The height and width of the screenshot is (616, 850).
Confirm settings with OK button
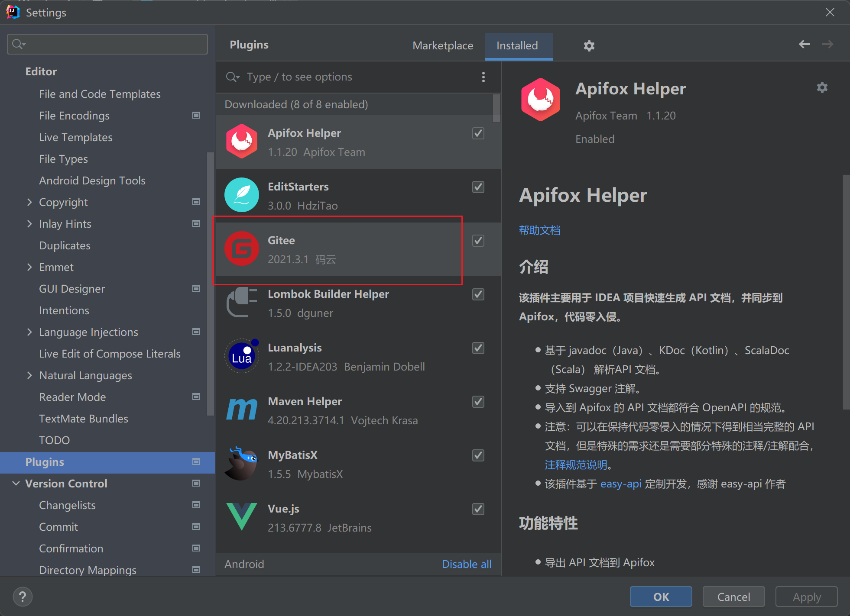[661, 597]
